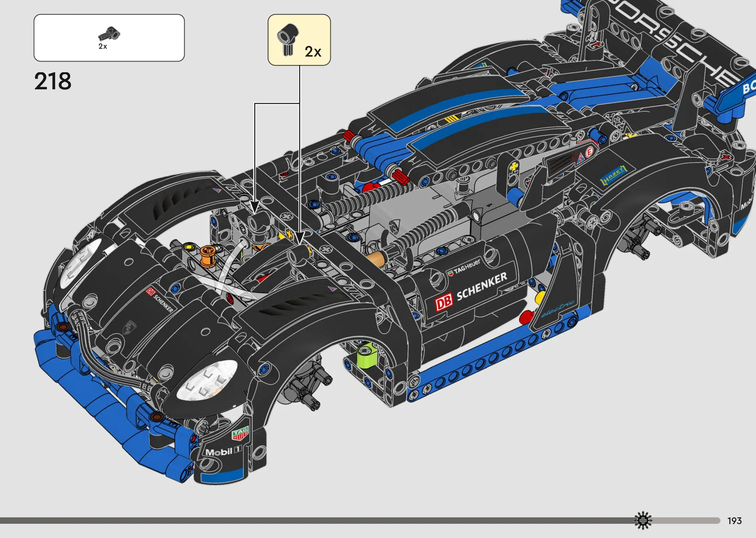Screen dimensions: 756x538
Task: Click the Mobil 1 sticker on the front bumper
Action: (x=223, y=452)
